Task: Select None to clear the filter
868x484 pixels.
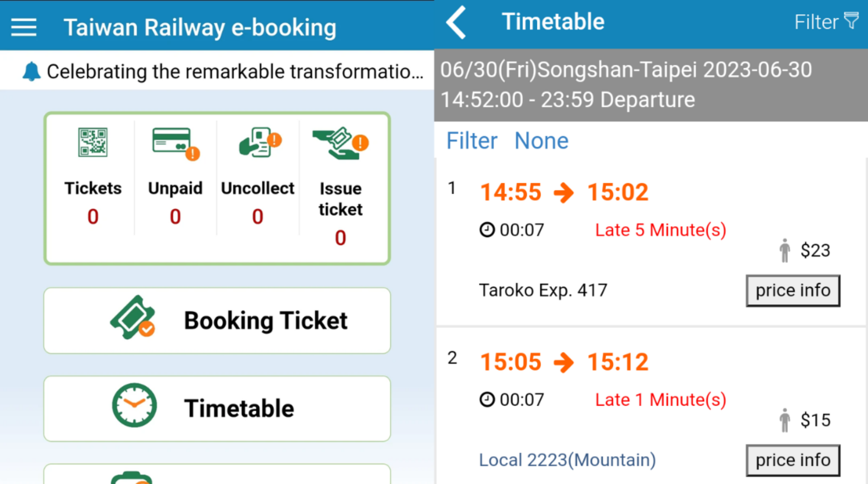Action: [x=541, y=140]
